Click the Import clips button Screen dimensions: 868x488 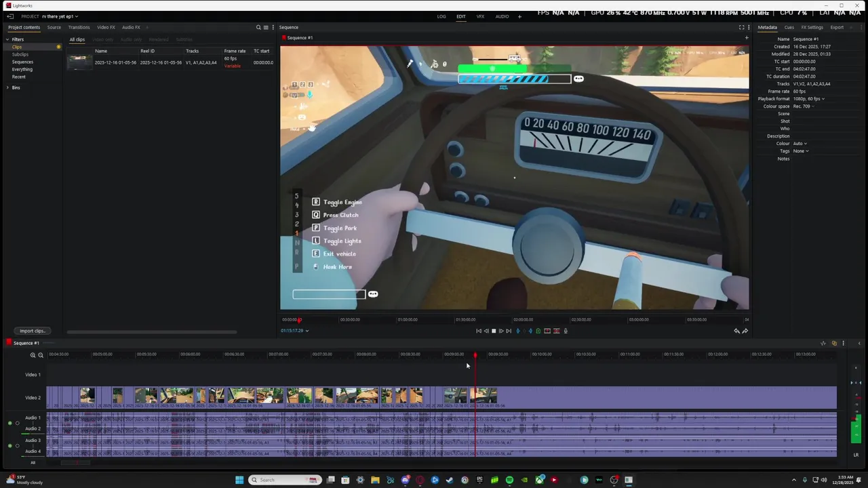coord(32,331)
